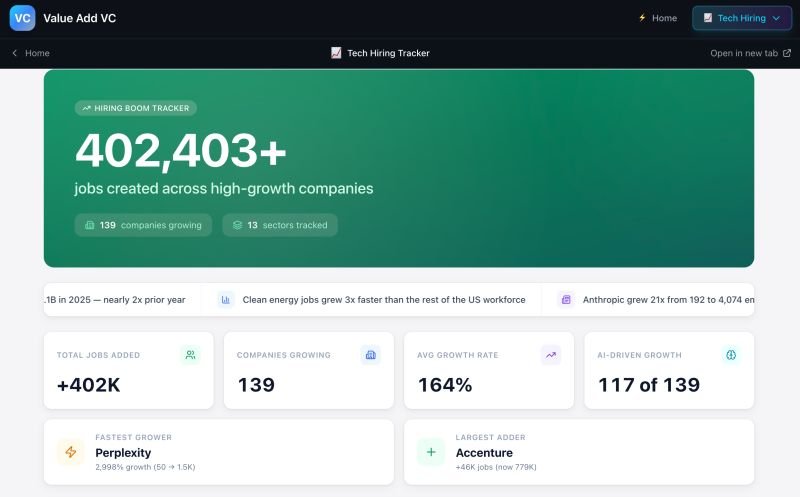Click the Tech Hiring Tracker chart emoji icon
This screenshot has height=497, width=800.
pos(336,53)
